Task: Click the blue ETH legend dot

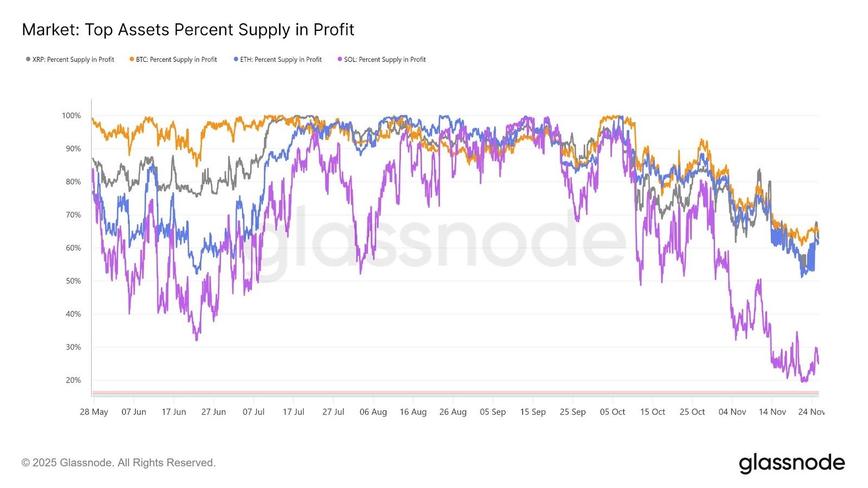Action: (236, 59)
